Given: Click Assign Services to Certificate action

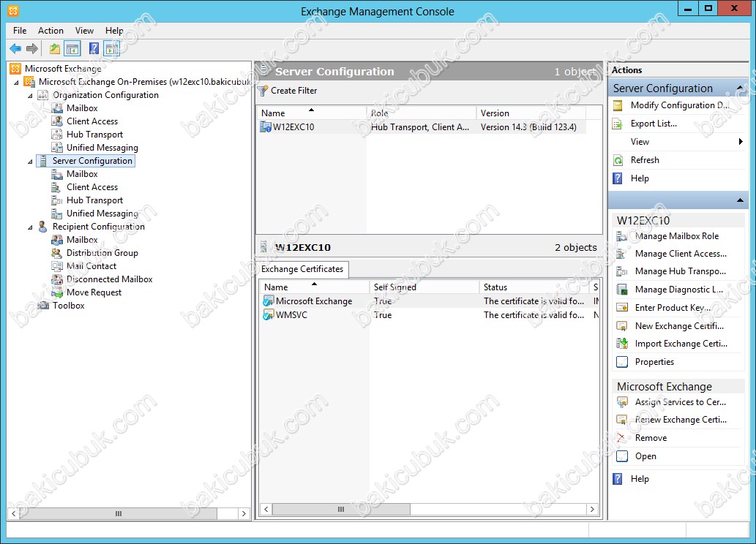Looking at the screenshot, I should [681, 402].
